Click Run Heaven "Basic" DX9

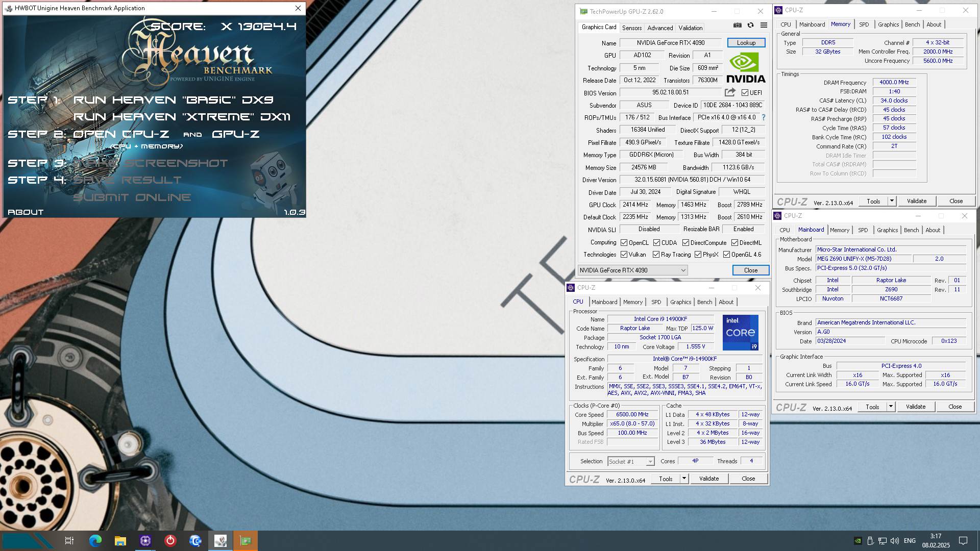click(x=174, y=100)
